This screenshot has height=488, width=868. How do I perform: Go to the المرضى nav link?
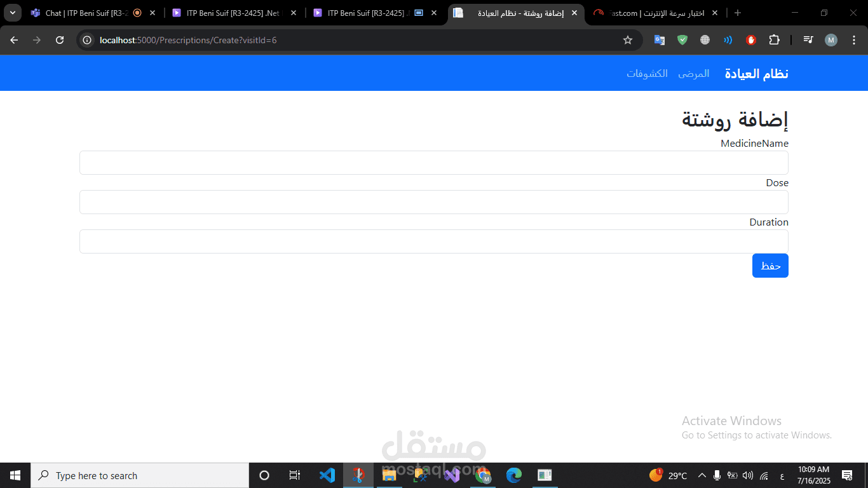[693, 74]
